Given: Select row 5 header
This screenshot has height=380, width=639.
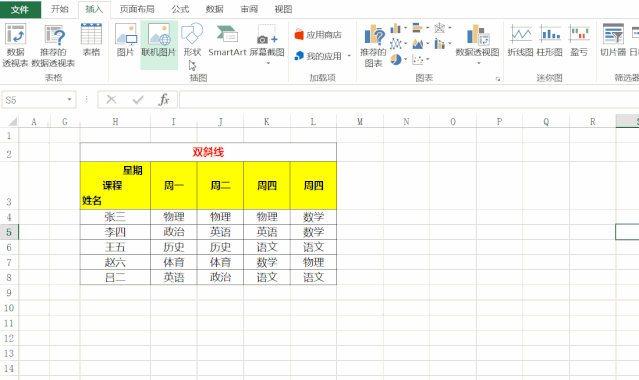Looking at the screenshot, I should [9, 232].
